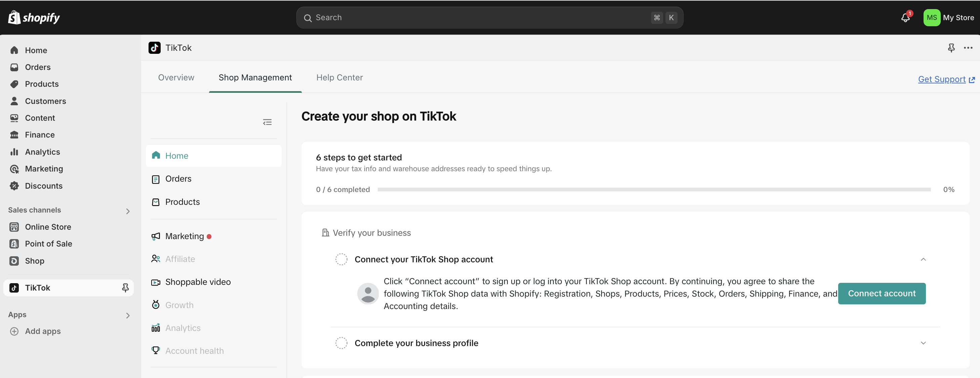Click the TikTok app logo in header

coord(155,47)
